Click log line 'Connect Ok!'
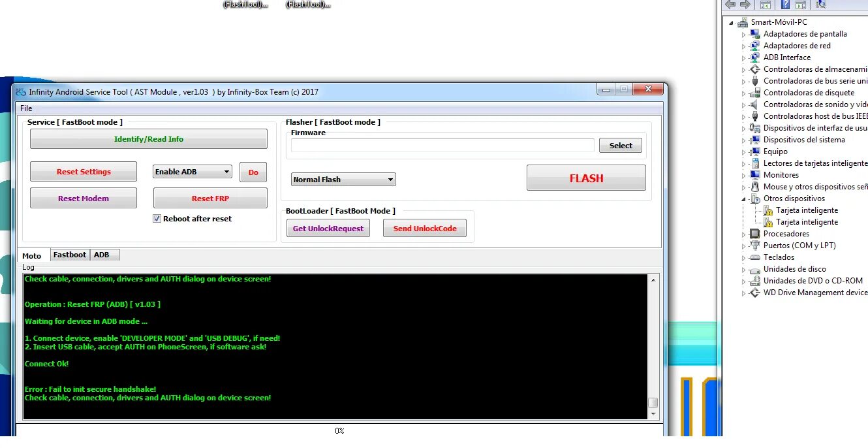This screenshot has height=448, width=868. 46,364
